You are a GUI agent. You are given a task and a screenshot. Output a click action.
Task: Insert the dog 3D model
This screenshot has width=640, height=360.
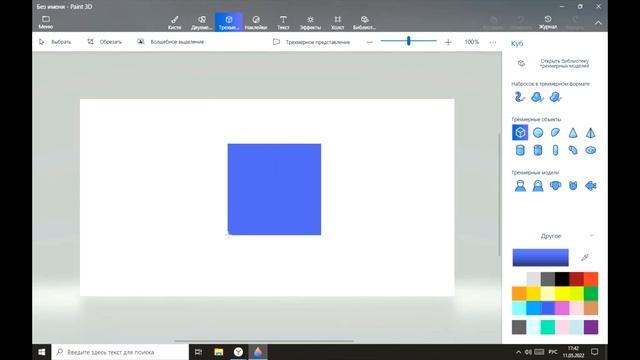556,186
